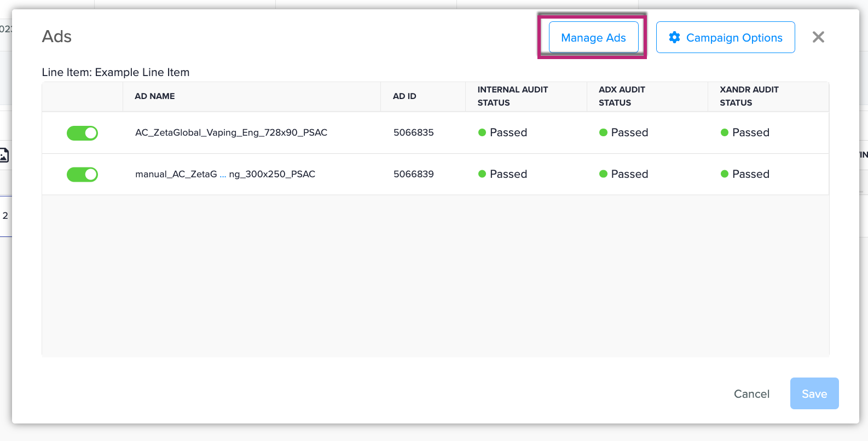Close the Ads dialog with the X
This screenshot has width=868, height=441.
click(818, 37)
